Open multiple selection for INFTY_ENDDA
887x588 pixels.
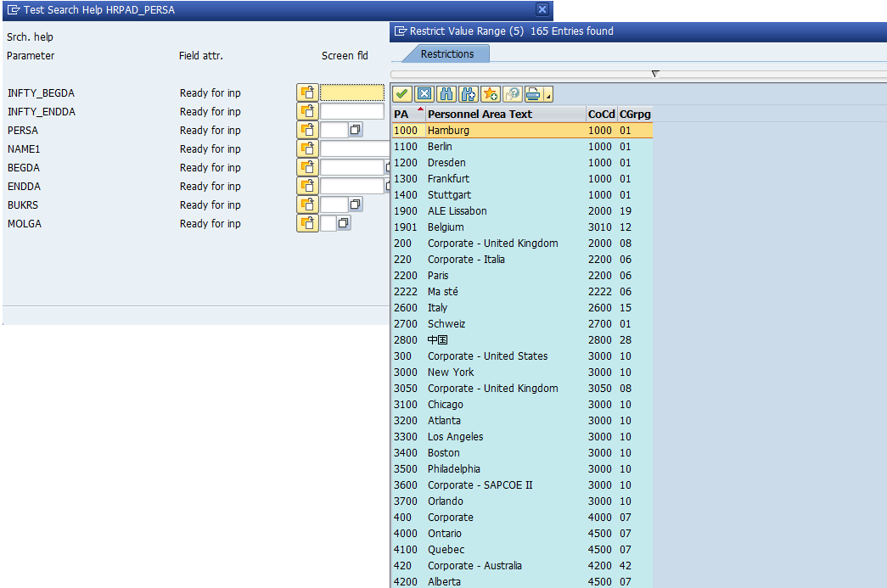(x=307, y=111)
